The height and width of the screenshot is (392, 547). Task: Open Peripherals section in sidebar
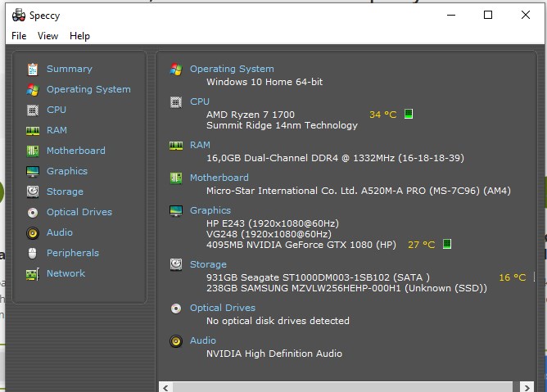click(73, 253)
